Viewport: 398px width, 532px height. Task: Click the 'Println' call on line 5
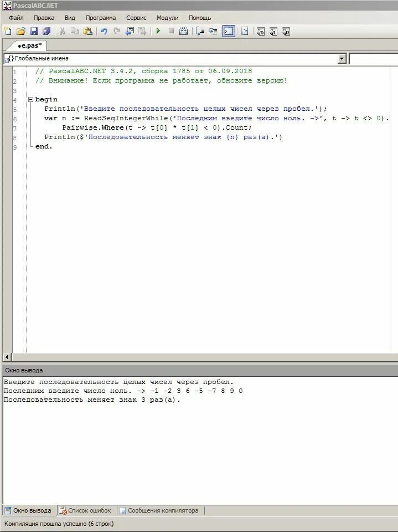[x=60, y=109]
